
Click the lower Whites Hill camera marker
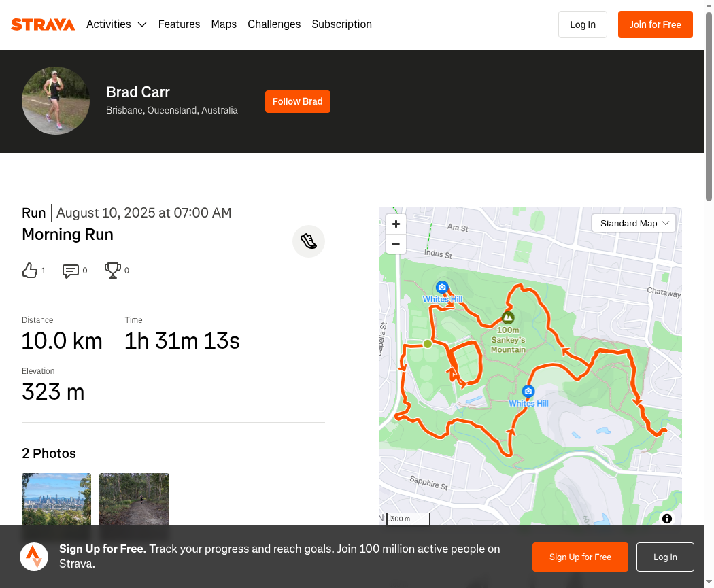(x=528, y=391)
